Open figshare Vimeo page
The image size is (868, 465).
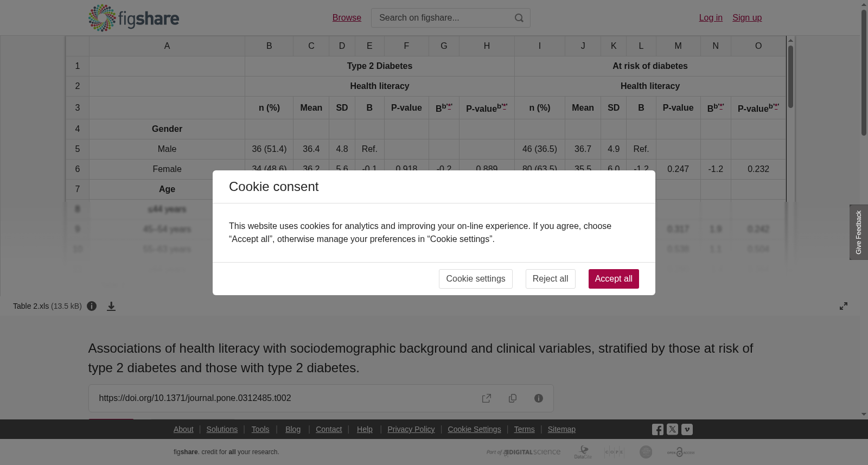point(687,429)
